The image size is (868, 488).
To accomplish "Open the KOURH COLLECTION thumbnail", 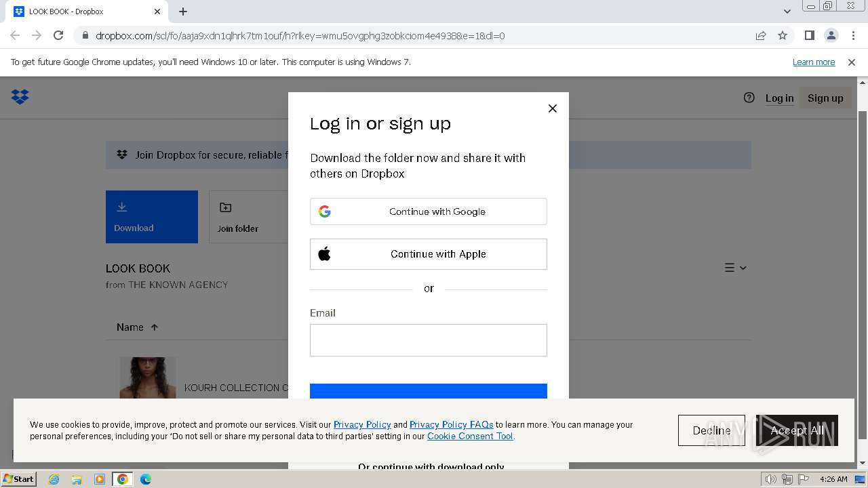I will point(148,378).
